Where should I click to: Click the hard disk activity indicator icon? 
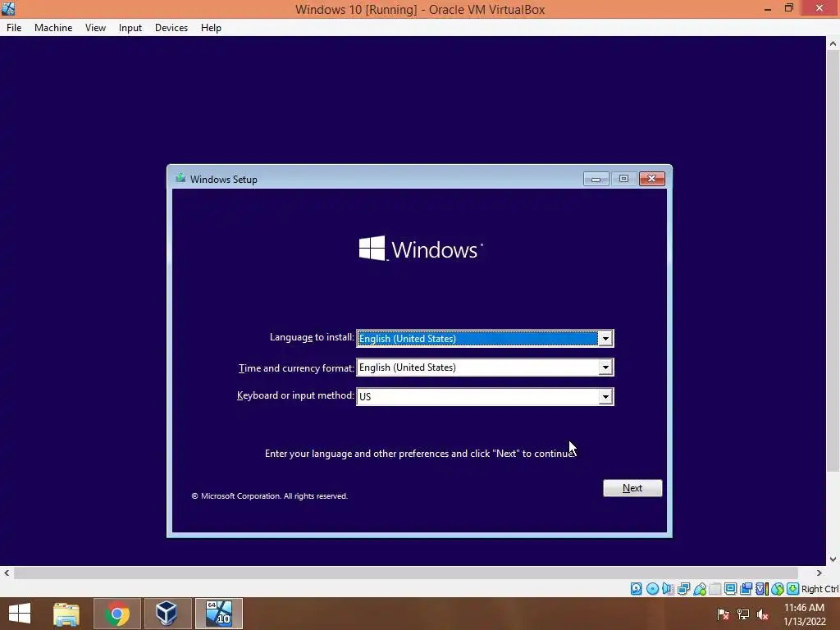click(636, 589)
